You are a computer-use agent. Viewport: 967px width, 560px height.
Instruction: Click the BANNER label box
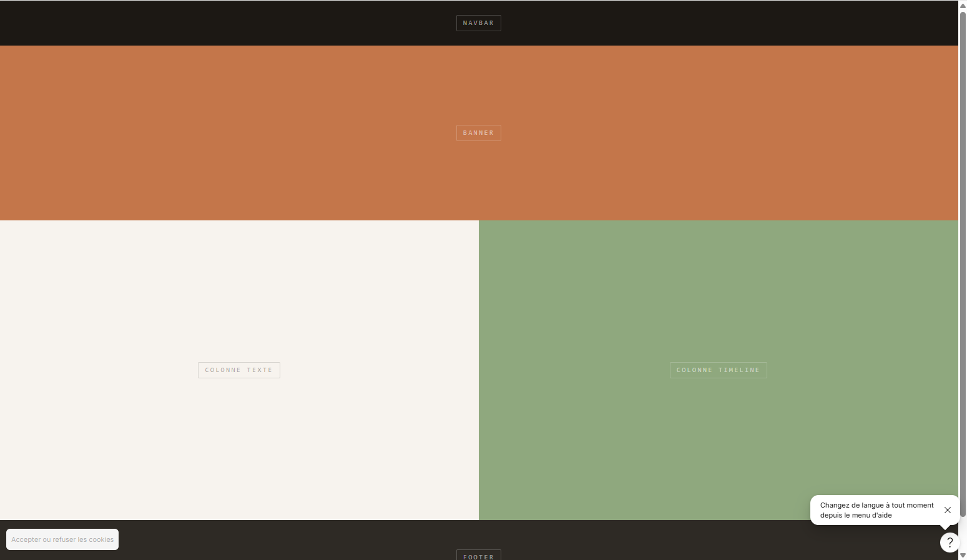[x=478, y=133]
